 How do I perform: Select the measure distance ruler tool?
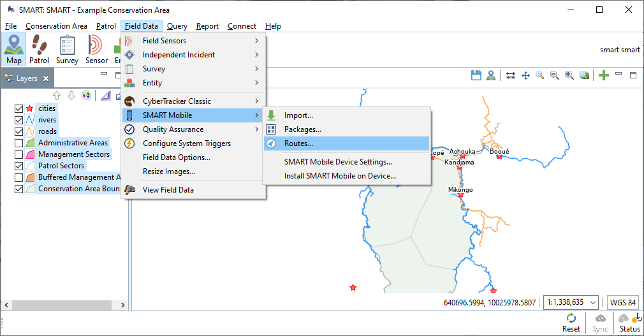pyautogui.click(x=511, y=75)
